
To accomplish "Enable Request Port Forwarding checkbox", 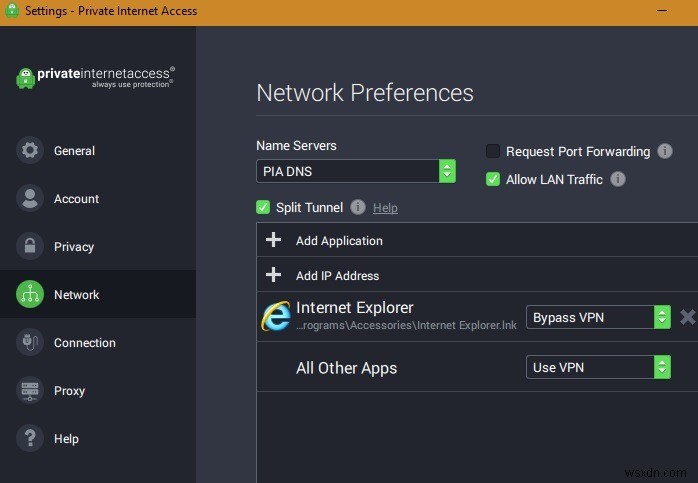I will (493, 152).
